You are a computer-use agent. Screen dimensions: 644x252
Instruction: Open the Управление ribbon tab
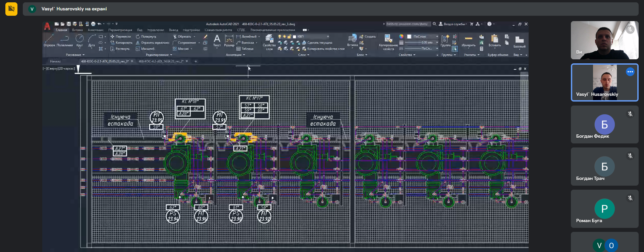click(x=156, y=30)
